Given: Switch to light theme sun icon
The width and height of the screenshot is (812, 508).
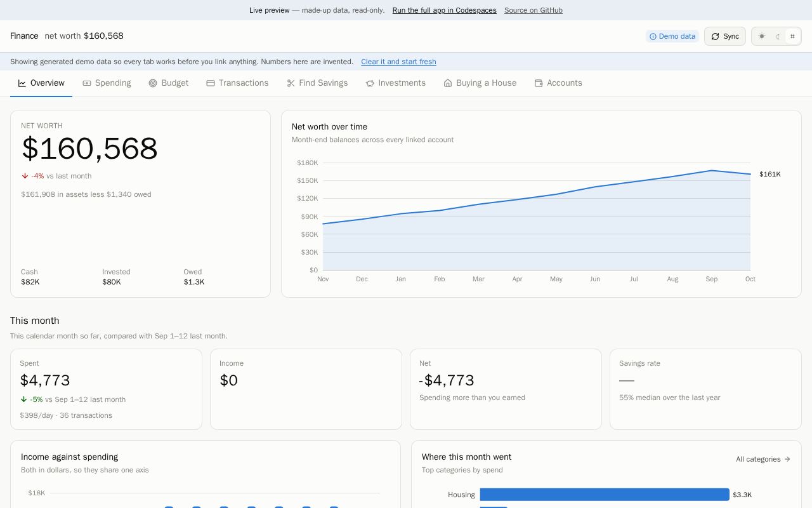Looking at the screenshot, I should (x=762, y=36).
